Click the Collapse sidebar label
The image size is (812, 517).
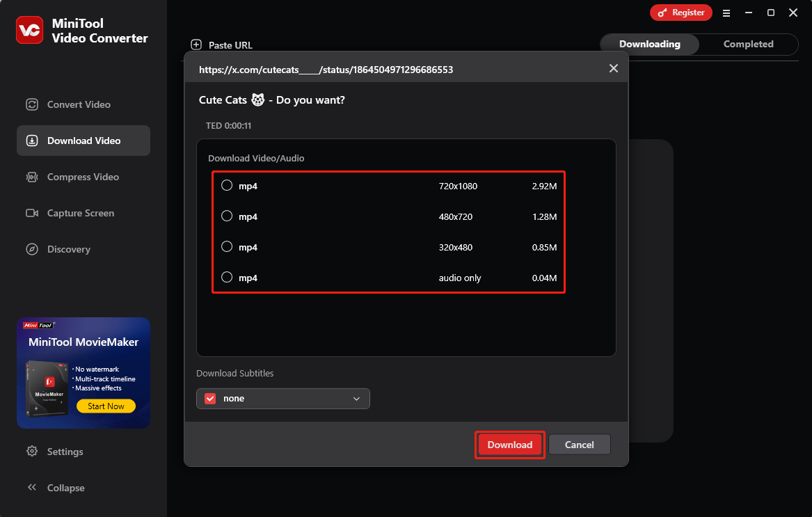(x=66, y=488)
